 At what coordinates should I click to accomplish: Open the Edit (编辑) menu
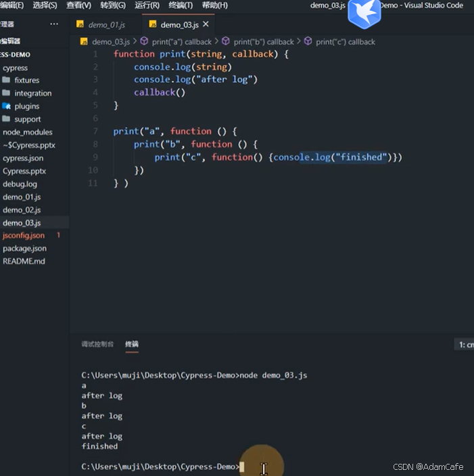[11, 5]
